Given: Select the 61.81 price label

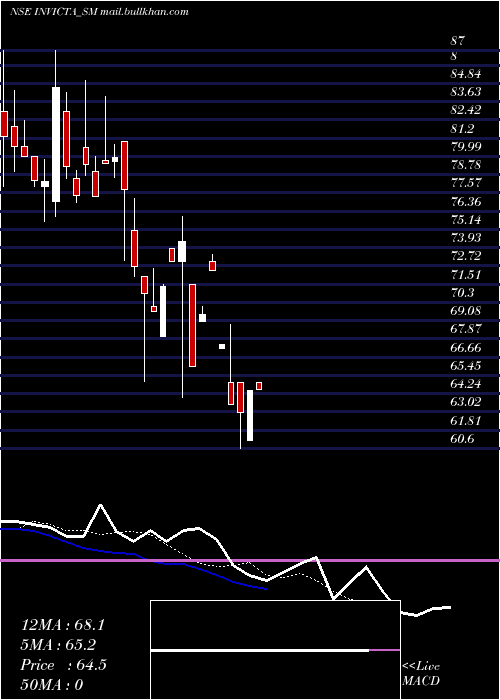Looking at the screenshot, I should tap(466, 421).
